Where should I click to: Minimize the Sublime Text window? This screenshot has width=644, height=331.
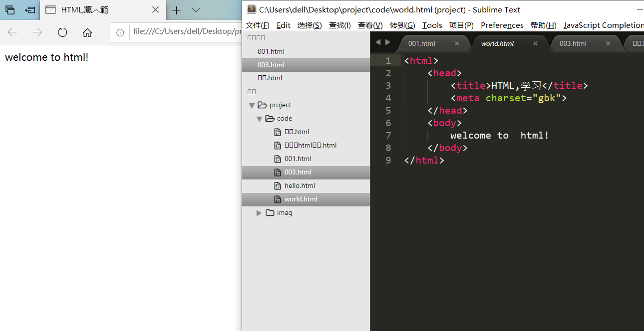(x=640, y=9)
